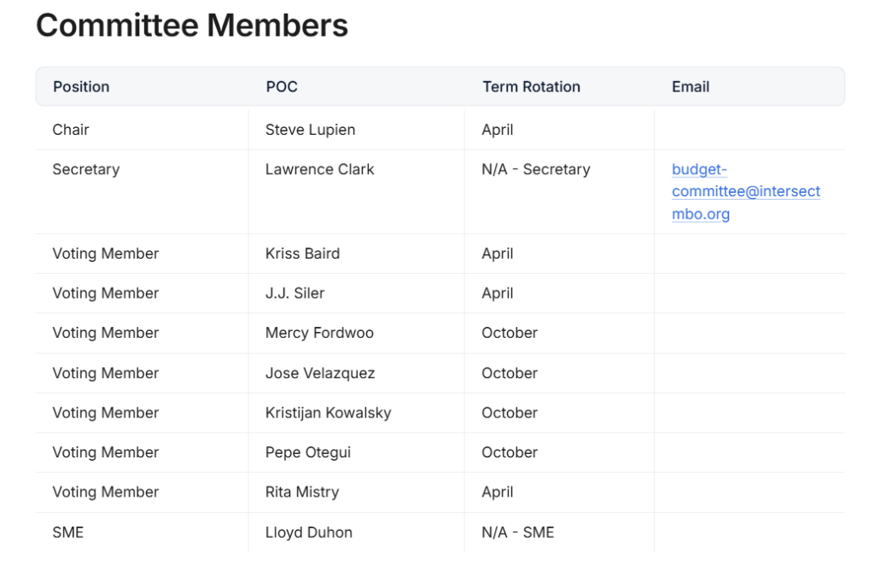This screenshot has width=874, height=588.
Task: Click the J.J. Siler cell
Action: coord(294,293)
